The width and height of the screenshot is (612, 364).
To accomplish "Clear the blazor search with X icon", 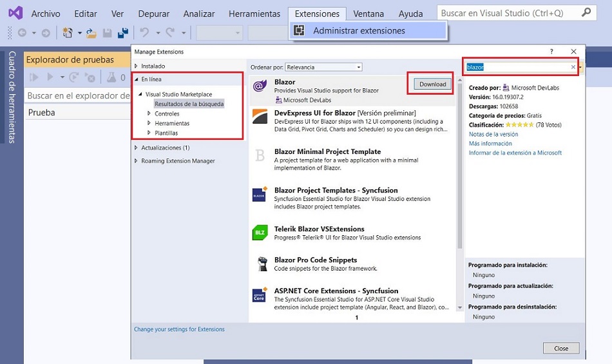I will (573, 67).
